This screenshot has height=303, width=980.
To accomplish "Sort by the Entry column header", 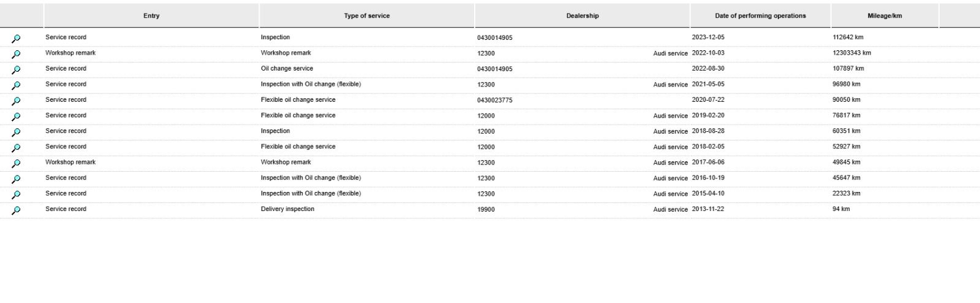I will click(151, 16).
